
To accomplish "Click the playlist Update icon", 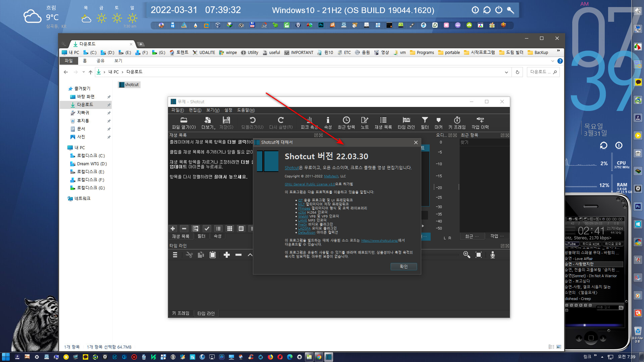I will 196,229.
